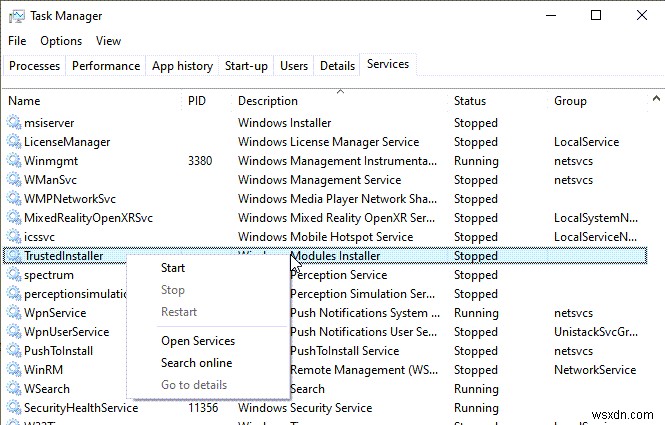This screenshot has width=665, height=425.
Task: Open the App history tab
Action: coord(182,66)
